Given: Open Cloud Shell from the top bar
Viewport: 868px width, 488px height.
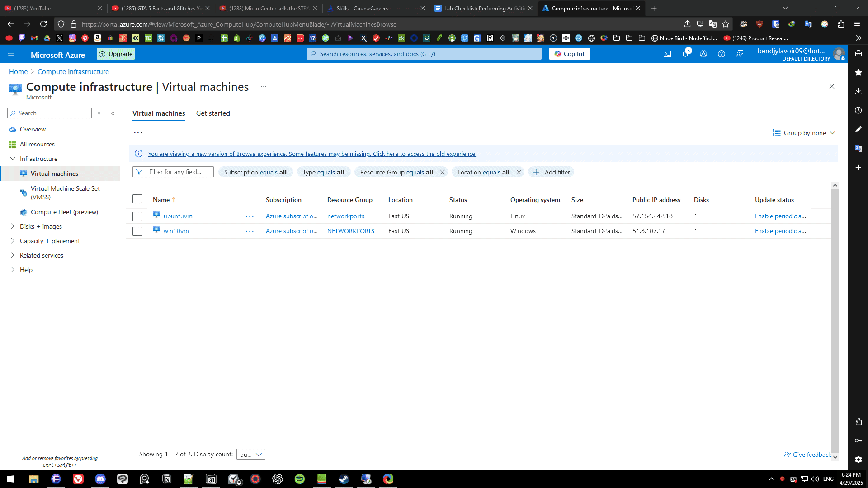Looking at the screenshot, I should tap(667, 54).
